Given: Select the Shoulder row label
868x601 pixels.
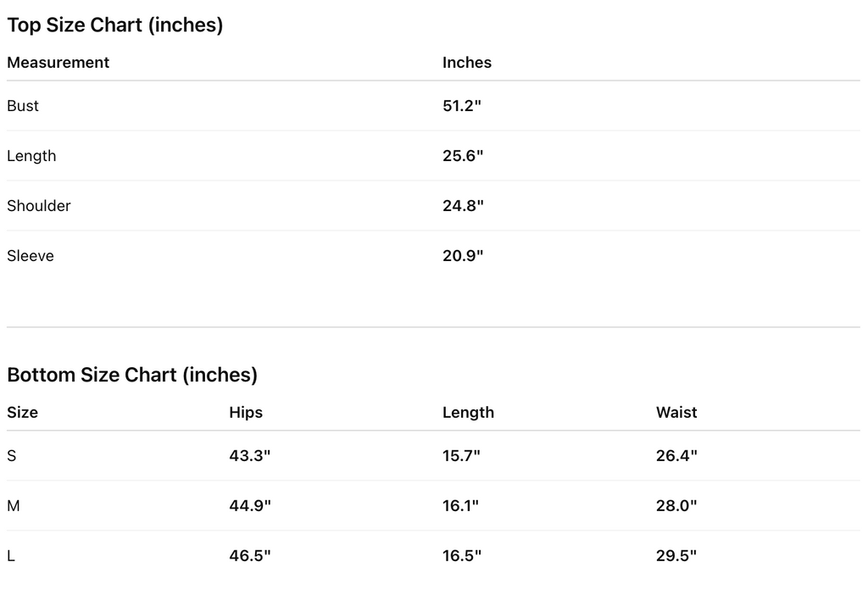Looking at the screenshot, I should (x=38, y=206).
